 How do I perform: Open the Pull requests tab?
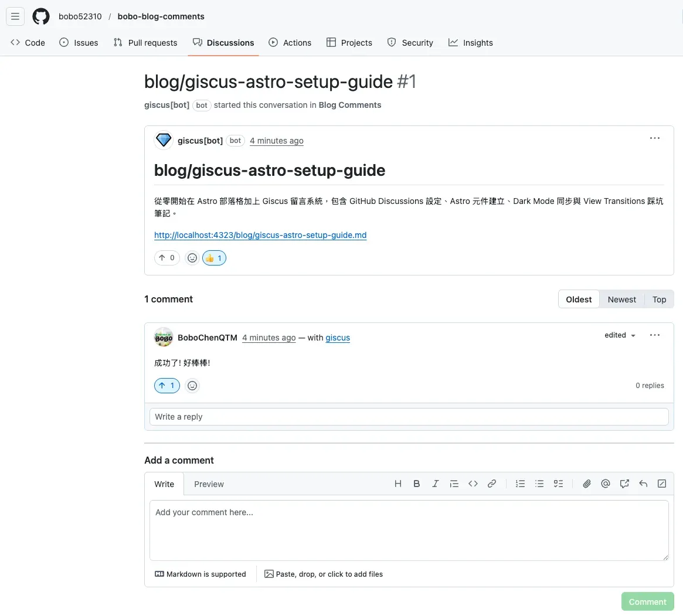[145, 43]
